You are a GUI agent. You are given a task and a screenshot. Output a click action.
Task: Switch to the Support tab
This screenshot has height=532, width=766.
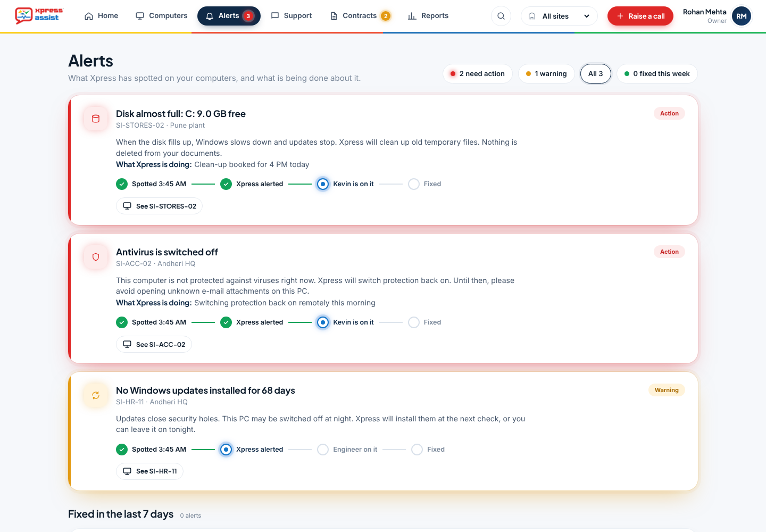[292, 16]
